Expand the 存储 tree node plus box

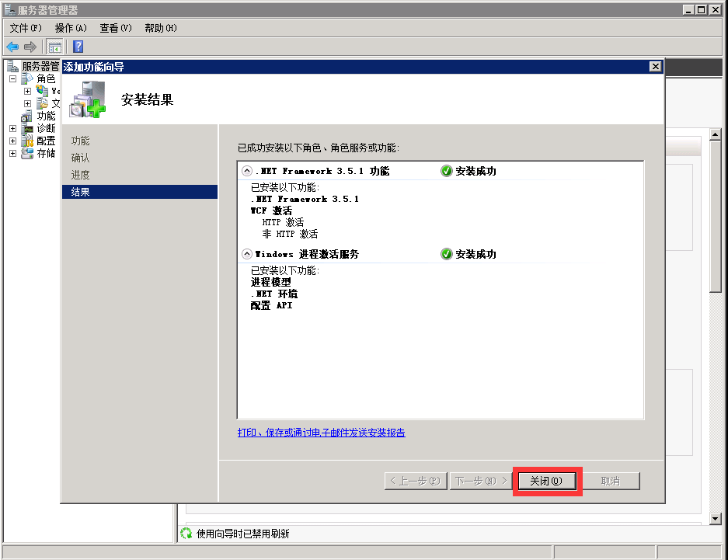[12, 153]
